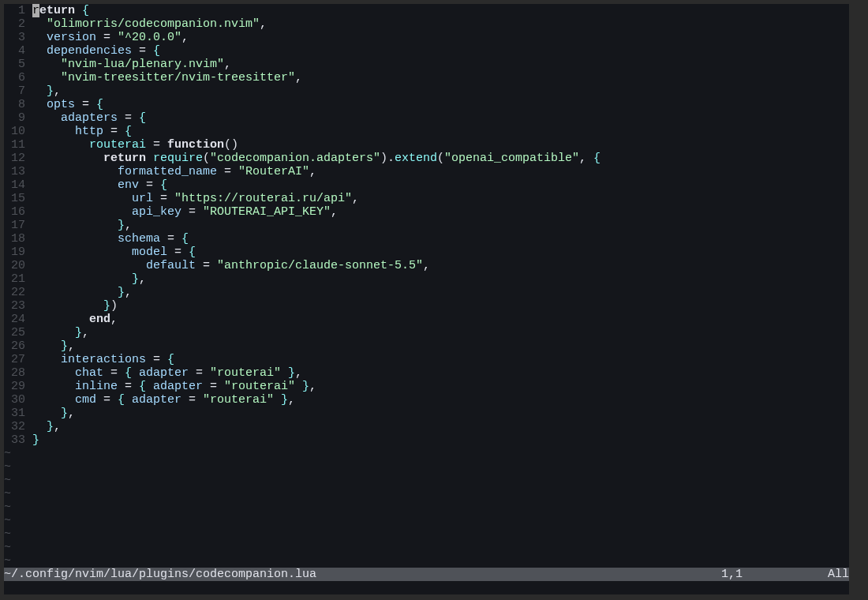Click the version string "^20.0.0"
This screenshot has width=868, height=600.
pyautogui.click(x=149, y=36)
